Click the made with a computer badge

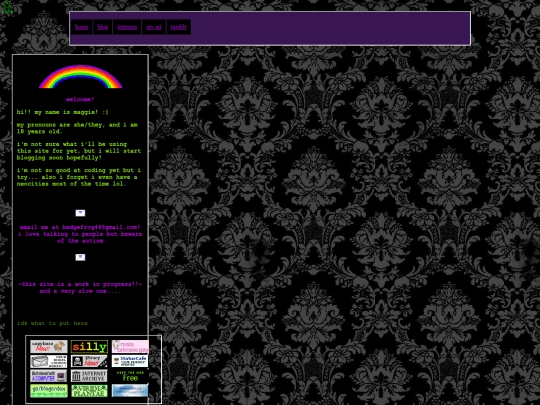pos(49,376)
